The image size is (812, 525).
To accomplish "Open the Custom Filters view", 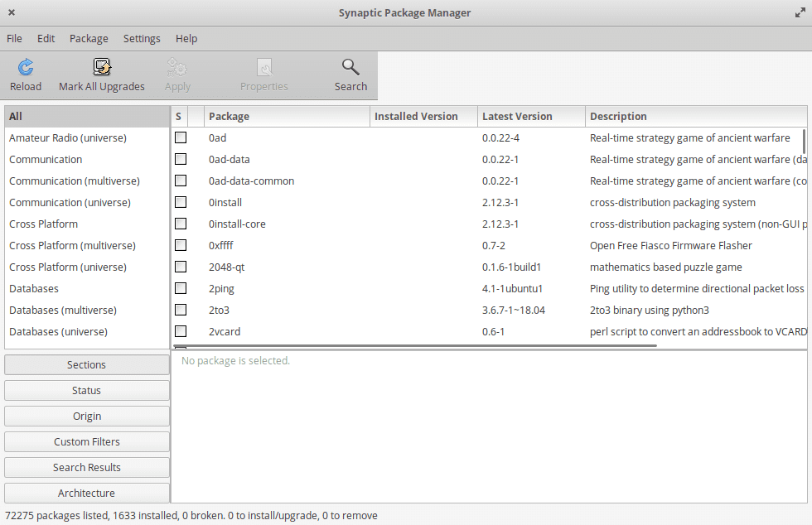I will pos(86,441).
